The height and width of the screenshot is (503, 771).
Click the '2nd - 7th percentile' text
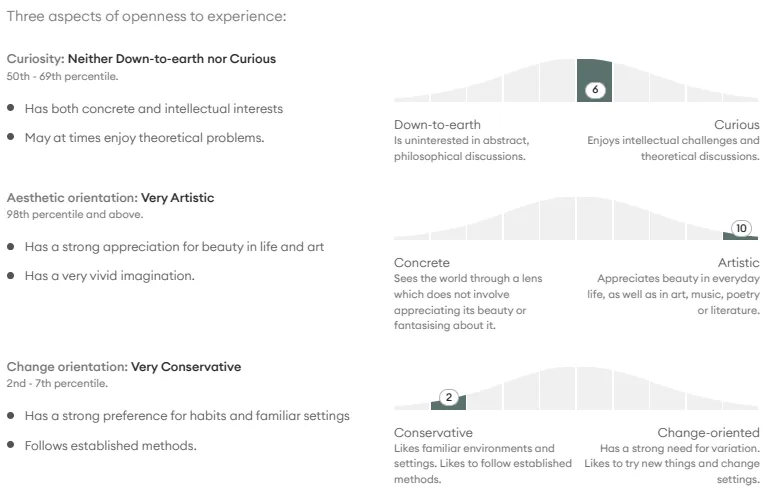(57, 384)
